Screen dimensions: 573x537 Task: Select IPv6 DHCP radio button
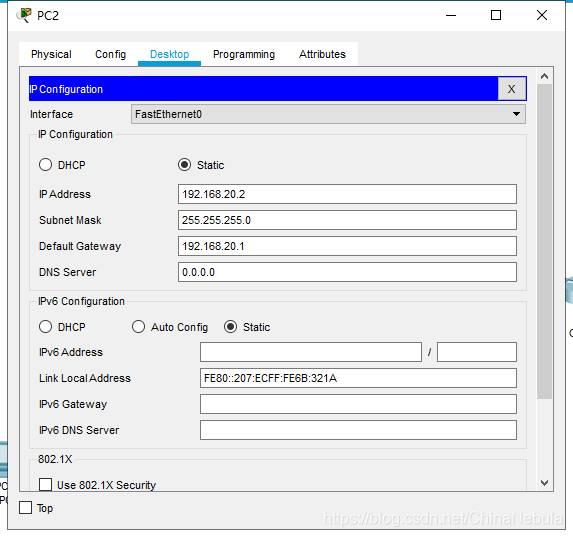(x=45, y=326)
